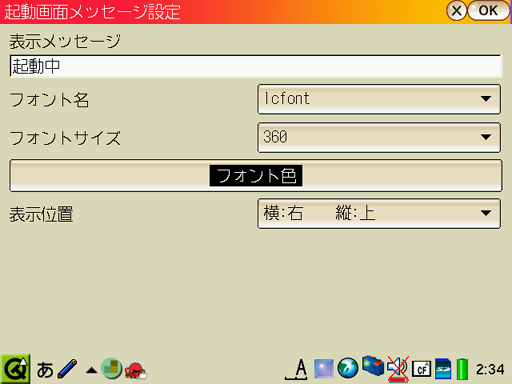
Task: Click the SD card status icon
Action: point(443,369)
